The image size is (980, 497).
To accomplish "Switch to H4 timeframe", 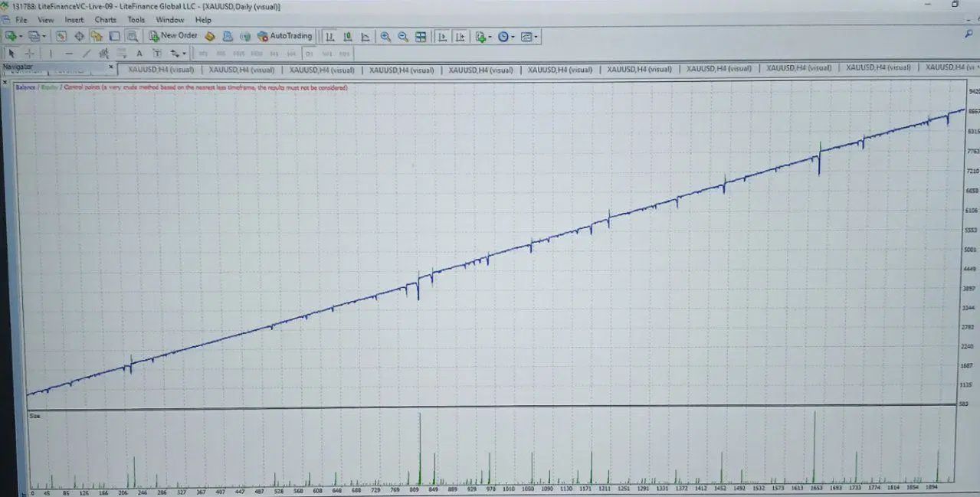I will point(292,54).
